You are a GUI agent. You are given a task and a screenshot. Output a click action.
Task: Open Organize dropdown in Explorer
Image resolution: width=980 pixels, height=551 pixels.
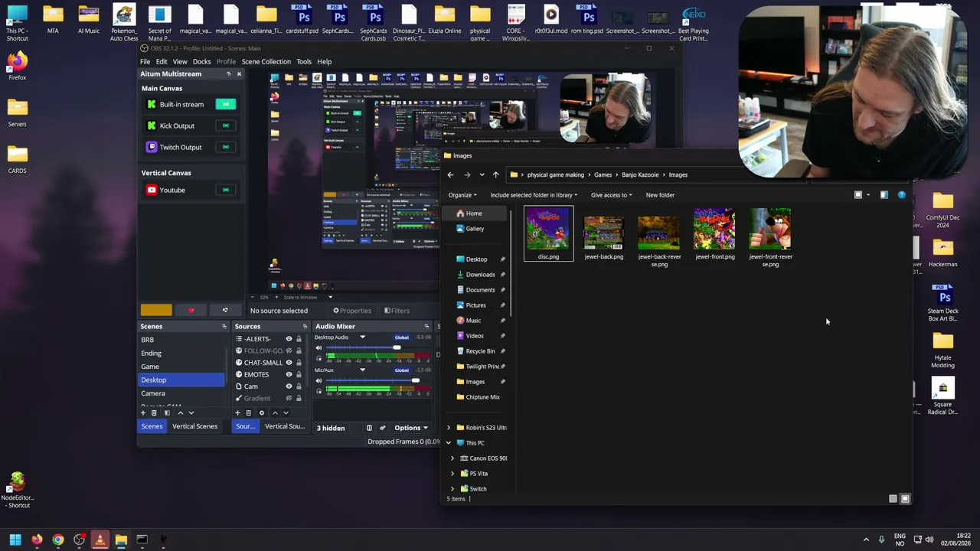(462, 195)
